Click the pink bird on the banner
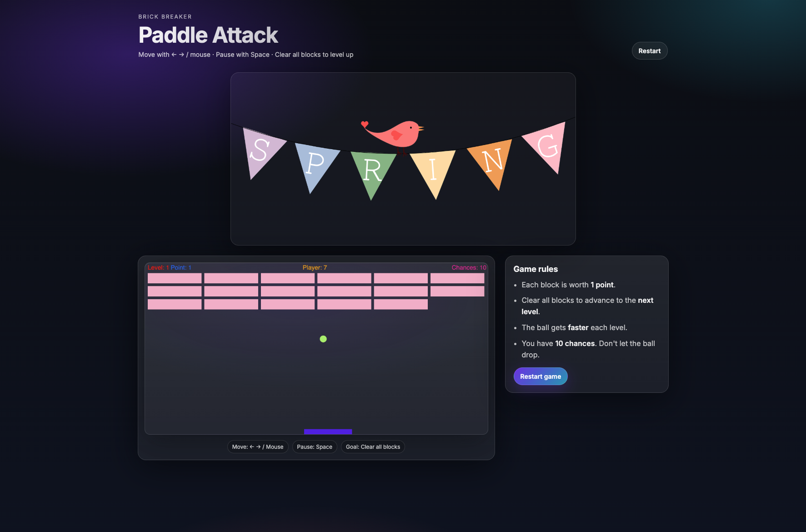 click(x=398, y=134)
